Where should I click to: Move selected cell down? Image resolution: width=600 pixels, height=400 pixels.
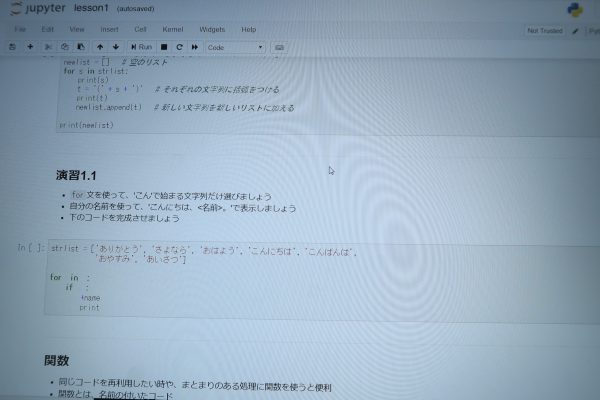[x=116, y=47]
